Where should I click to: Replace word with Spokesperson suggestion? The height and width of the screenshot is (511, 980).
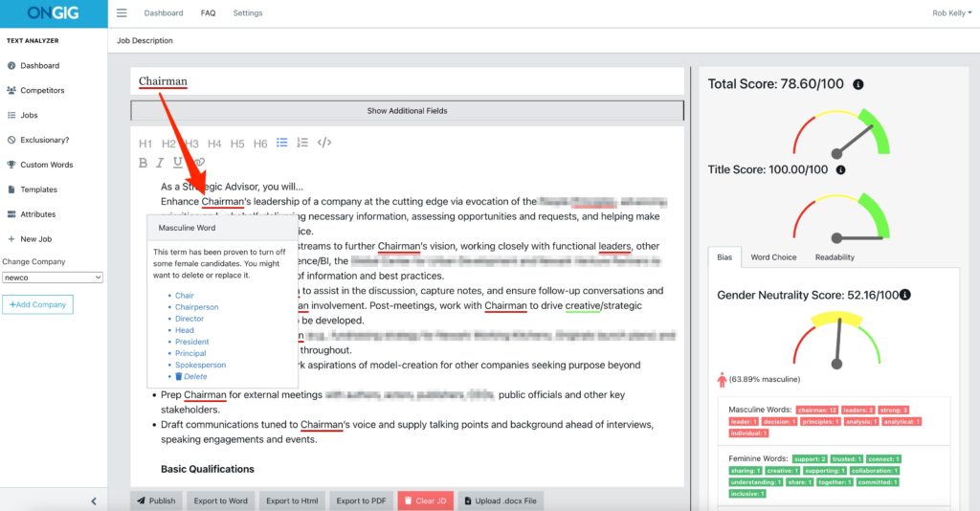pos(201,365)
